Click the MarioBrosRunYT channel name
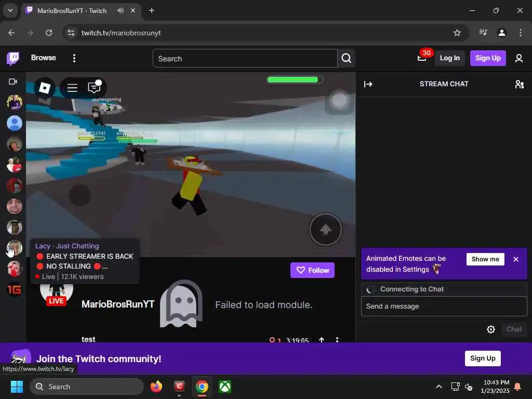 point(118,304)
